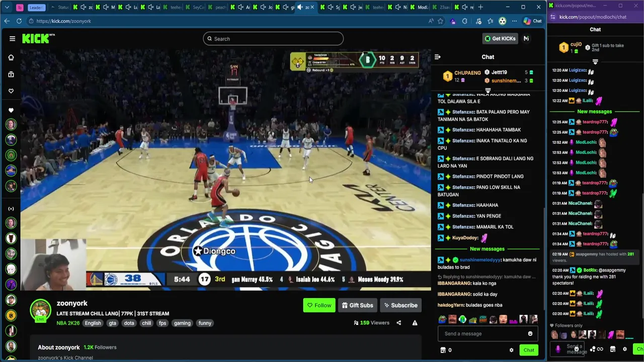
Task: Jump to New messages in popout chat
Action: (x=594, y=112)
